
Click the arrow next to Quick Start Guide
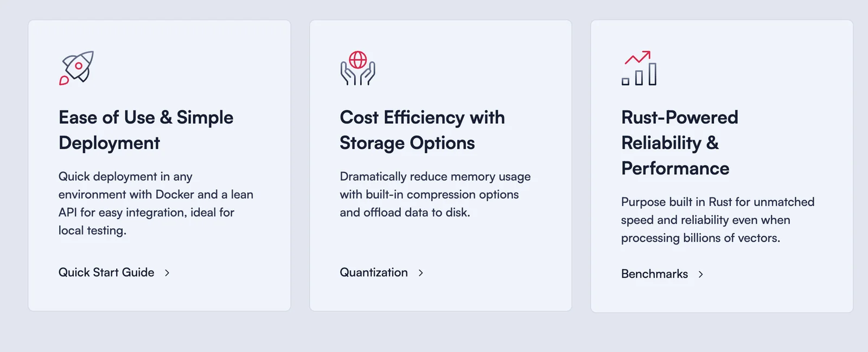click(x=167, y=273)
